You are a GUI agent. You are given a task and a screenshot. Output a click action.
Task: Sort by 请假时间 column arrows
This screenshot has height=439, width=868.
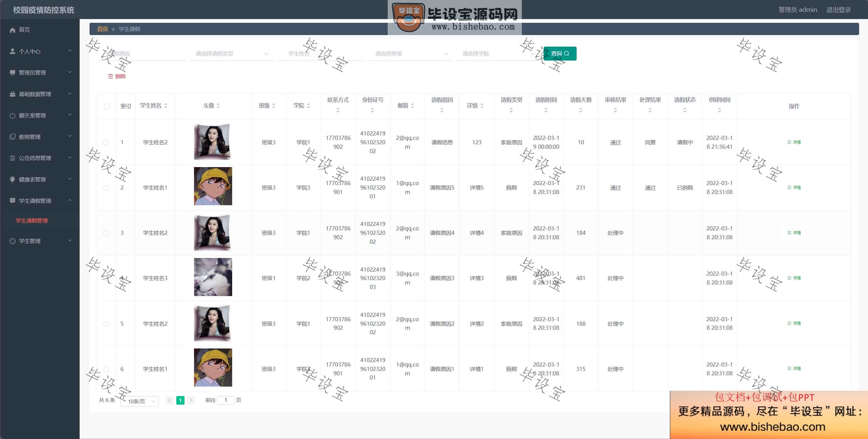546,110
